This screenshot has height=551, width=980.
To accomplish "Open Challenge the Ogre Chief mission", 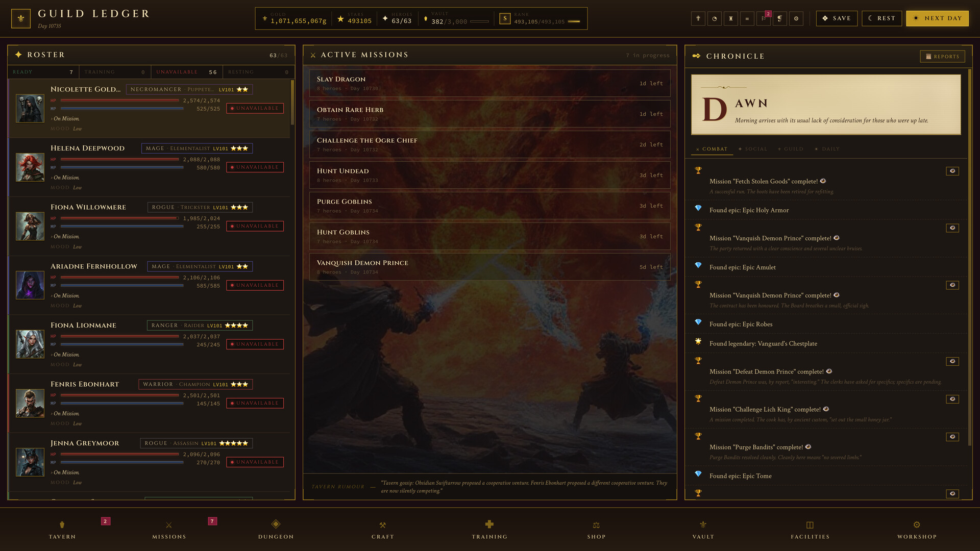I will 489,144.
